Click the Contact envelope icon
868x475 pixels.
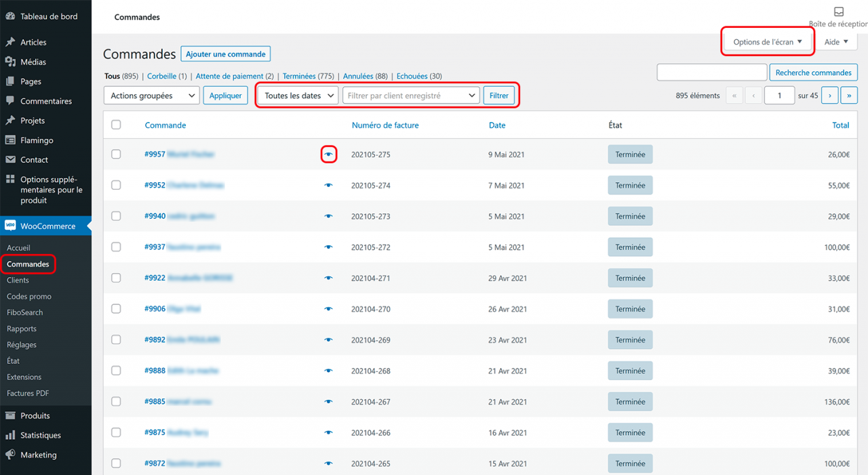coord(10,160)
